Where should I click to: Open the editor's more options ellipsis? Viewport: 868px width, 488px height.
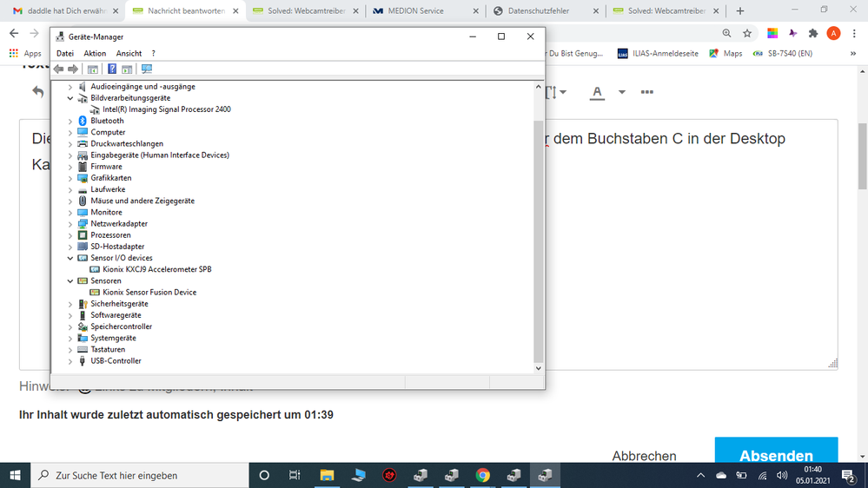coord(647,92)
